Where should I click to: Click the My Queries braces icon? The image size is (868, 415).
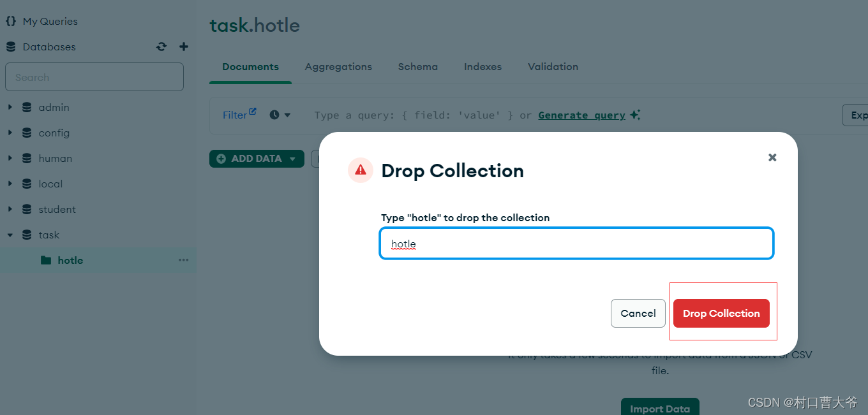(11, 21)
